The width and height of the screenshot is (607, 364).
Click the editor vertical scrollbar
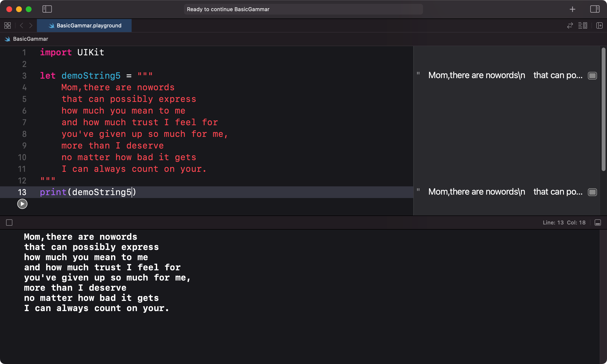coord(604,109)
